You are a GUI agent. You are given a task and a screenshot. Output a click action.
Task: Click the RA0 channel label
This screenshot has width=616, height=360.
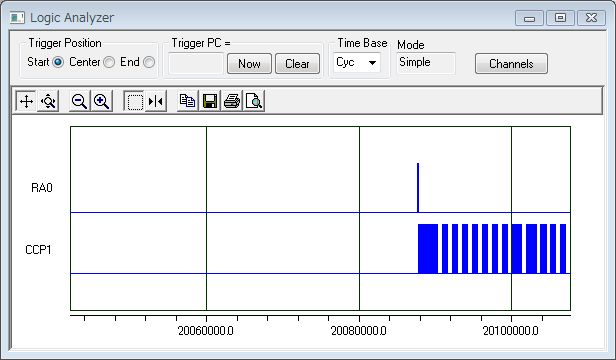click(x=42, y=188)
